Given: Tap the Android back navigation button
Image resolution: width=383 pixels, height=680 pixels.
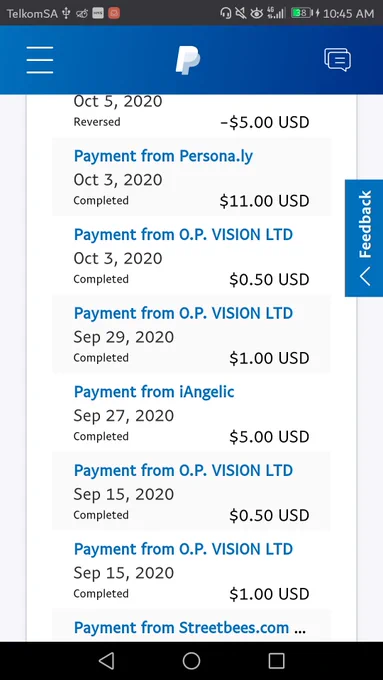Looking at the screenshot, I should 107,660.
